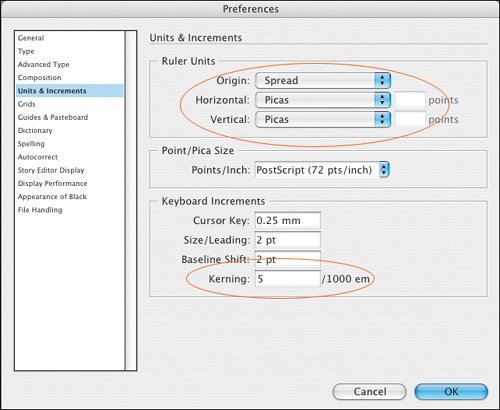Click the Horizontal custom points field
The height and width of the screenshot is (410, 500).
(x=410, y=100)
